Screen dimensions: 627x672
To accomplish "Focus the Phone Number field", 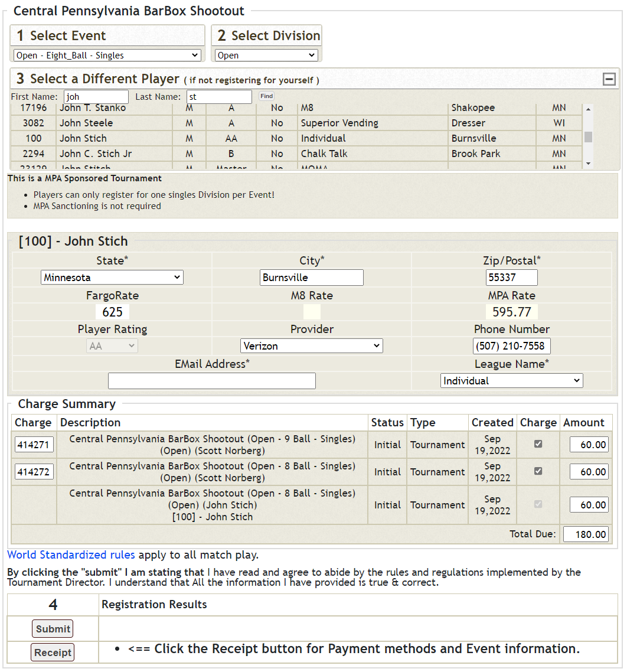I will click(x=511, y=346).
